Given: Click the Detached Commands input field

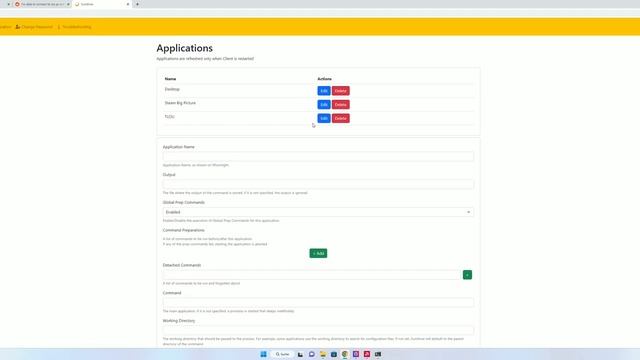Looking at the screenshot, I should (312, 275).
